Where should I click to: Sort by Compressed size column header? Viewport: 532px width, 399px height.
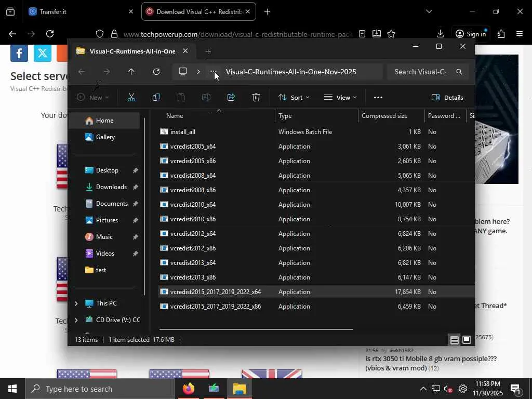click(x=384, y=116)
